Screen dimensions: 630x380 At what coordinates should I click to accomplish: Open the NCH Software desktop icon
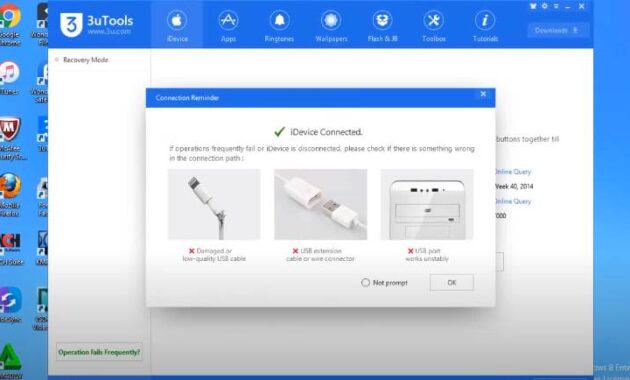tap(11, 249)
